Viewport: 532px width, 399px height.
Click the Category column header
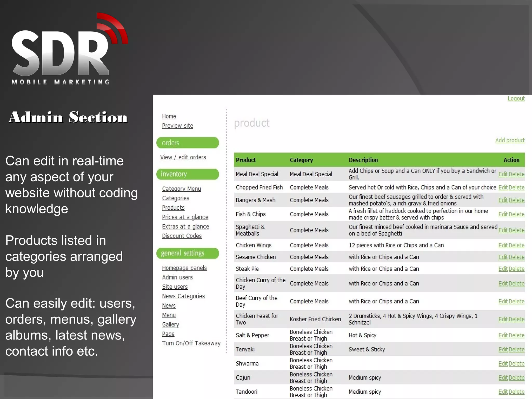301,160
